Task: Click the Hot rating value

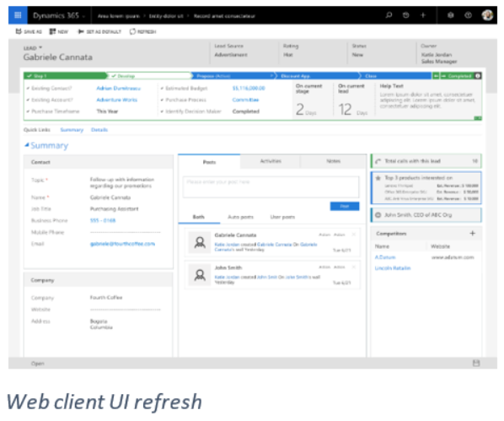Action: click(x=288, y=55)
